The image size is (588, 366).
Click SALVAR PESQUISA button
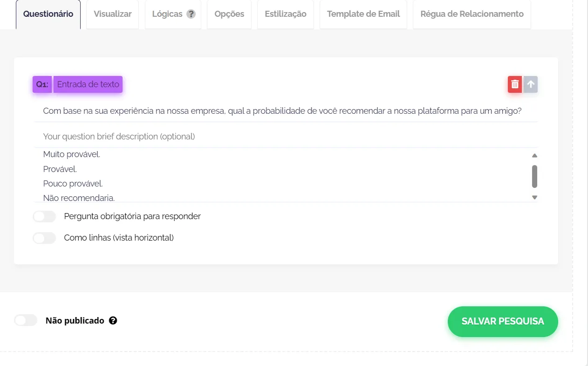click(503, 321)
